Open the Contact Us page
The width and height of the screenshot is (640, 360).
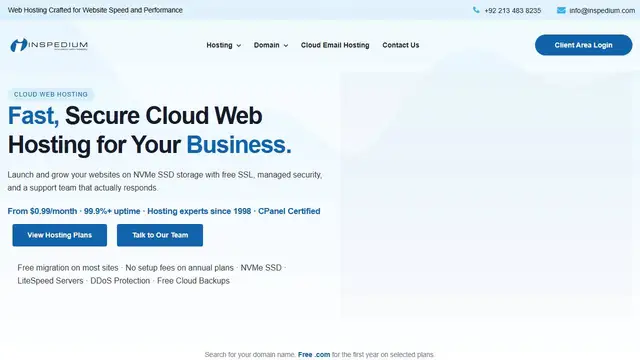tap(400, 45)
